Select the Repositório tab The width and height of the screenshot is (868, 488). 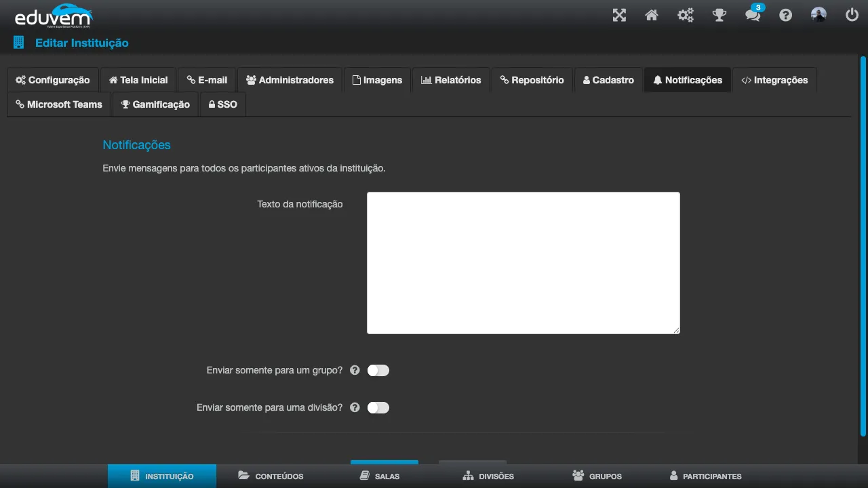[532, 80]
